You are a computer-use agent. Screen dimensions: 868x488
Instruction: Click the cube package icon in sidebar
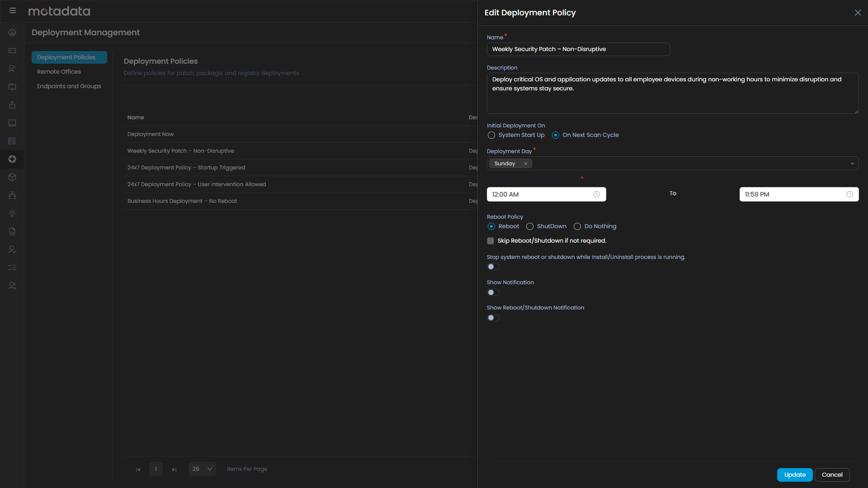click(12, 177)
